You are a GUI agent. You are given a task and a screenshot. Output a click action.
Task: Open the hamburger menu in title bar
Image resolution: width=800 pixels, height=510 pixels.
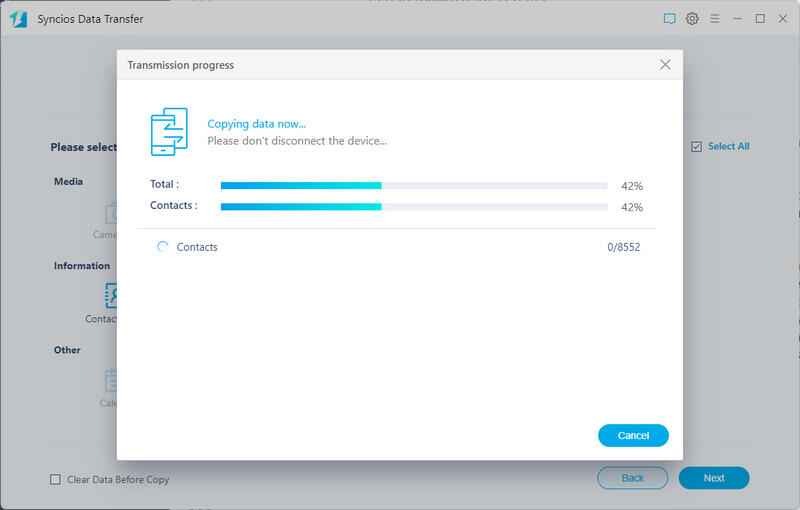[x=714, y=18]
